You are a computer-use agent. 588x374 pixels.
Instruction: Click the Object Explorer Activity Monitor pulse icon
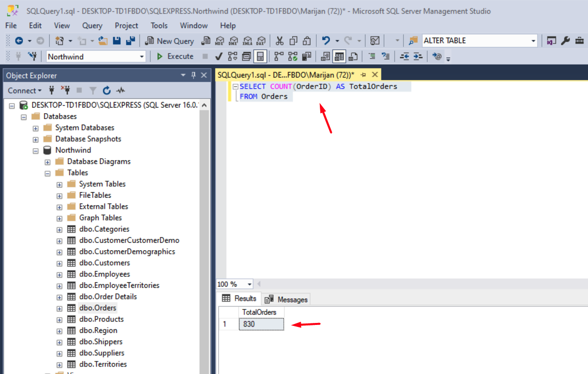coord(120,90)
